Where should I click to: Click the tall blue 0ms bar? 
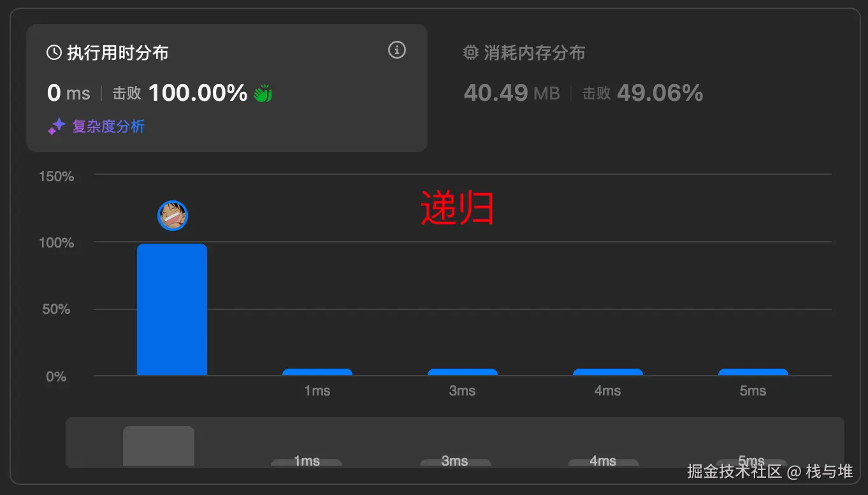coord(172,309)
